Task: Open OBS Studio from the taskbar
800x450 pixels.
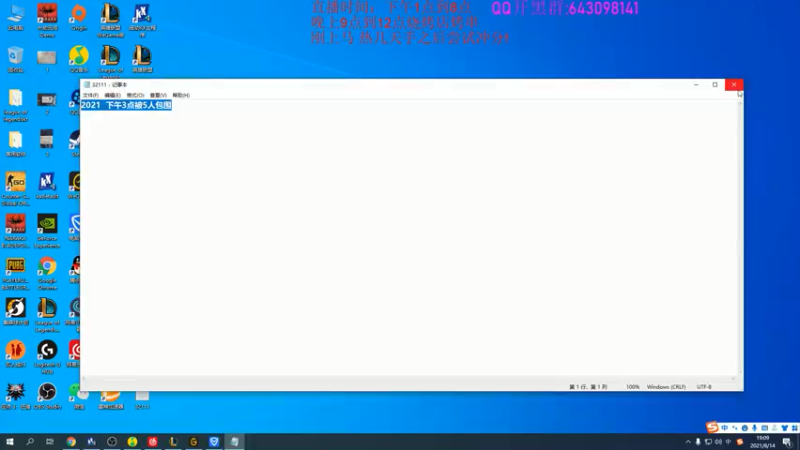Action: click(x=112, y=441)
